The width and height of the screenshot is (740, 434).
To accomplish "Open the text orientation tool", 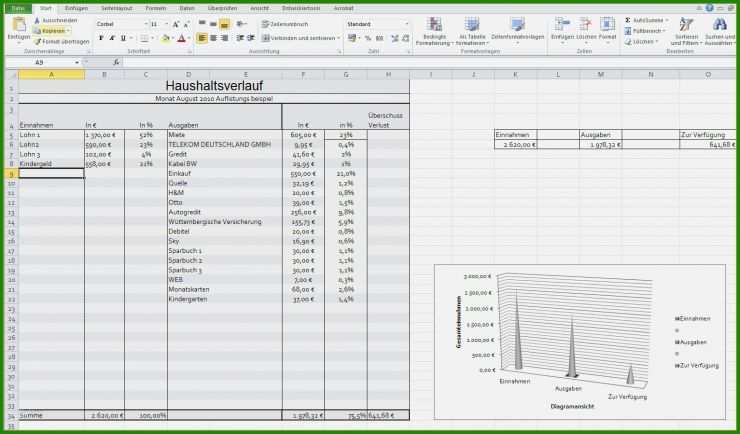I will click(x=241, y=24).
